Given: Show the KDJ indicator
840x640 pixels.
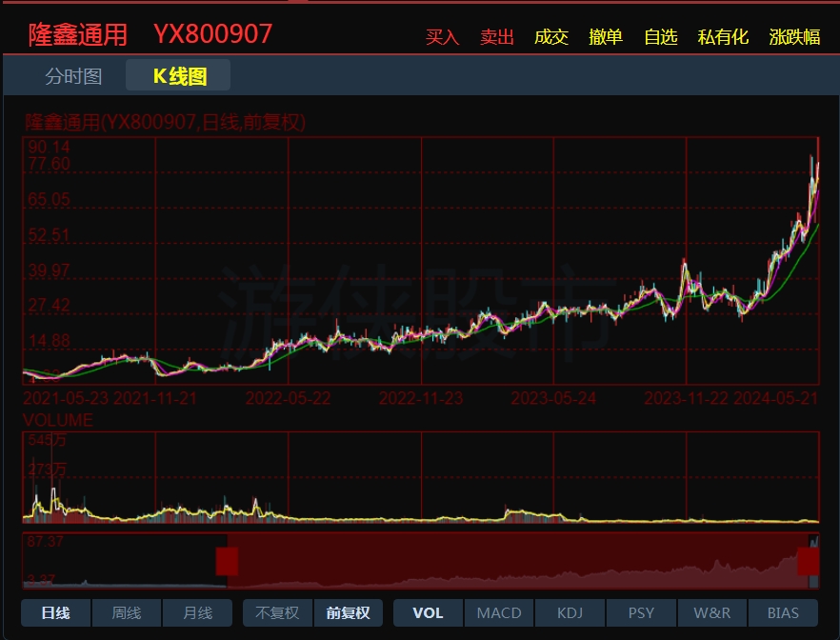Looking at the screenshot, I should (x=570, y=612).
